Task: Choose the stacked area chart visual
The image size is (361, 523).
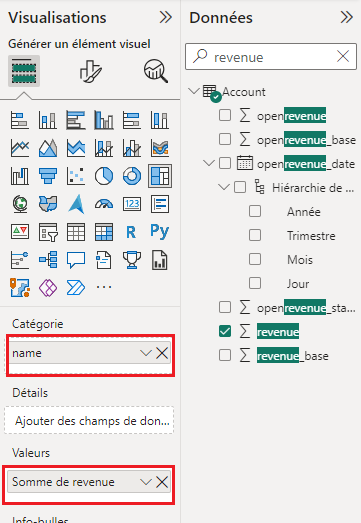Action: pyautogui.click(x=76, y=148)
